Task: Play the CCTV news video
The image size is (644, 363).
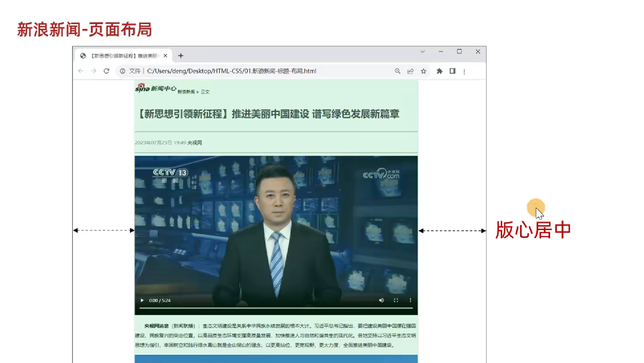Action: (x=142, y=300)
